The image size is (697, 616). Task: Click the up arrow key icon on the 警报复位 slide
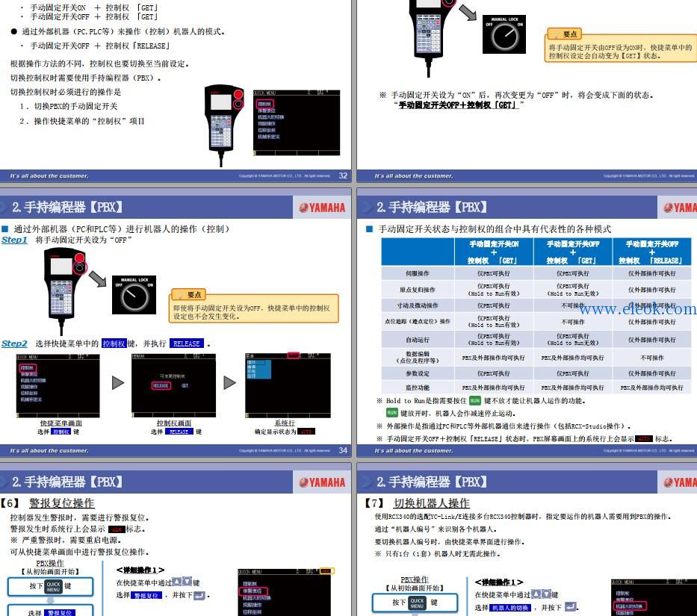(x=176, y=582)
